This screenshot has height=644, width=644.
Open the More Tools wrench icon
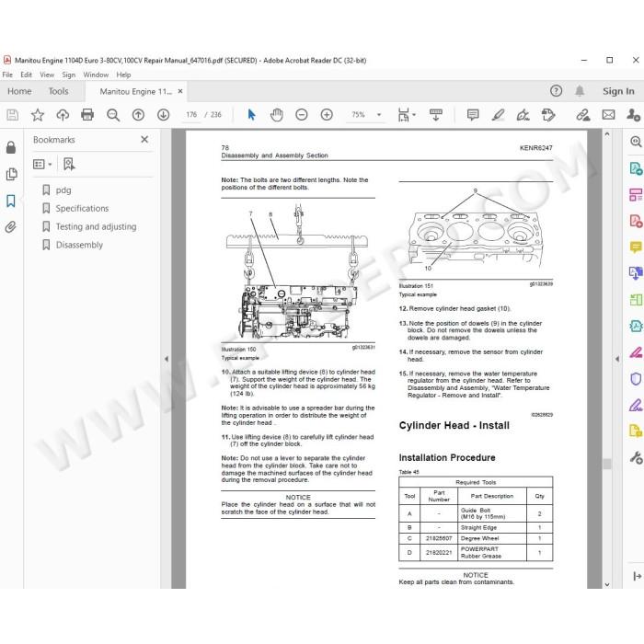pos(636,457)
